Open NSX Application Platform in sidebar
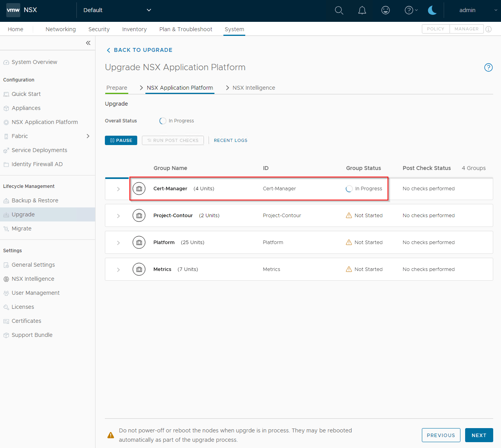 [x=45, y=122]
